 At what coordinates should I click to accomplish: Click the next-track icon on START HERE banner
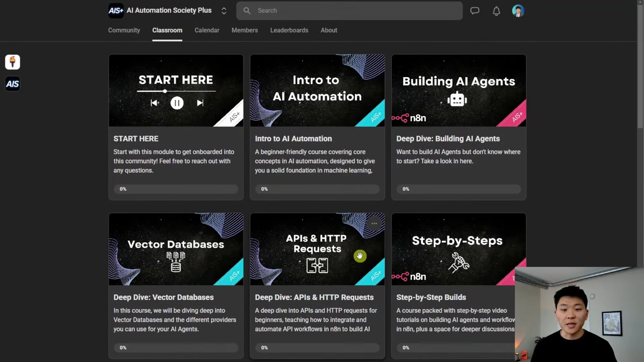[x=200, y=103]
